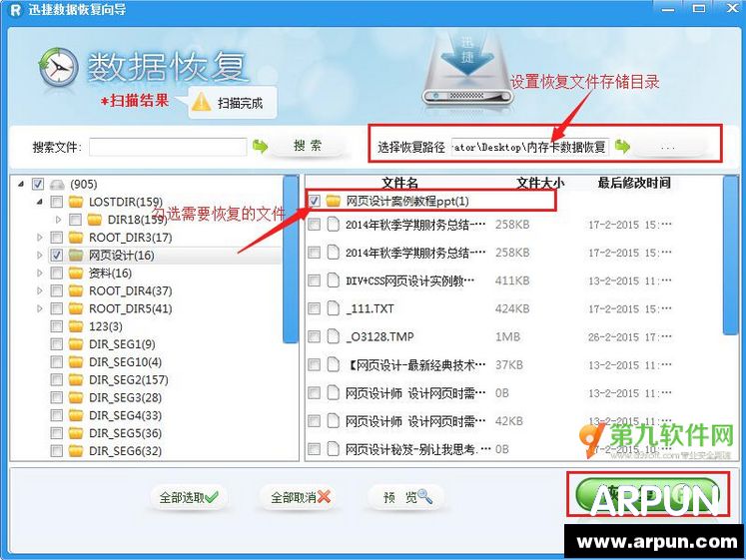The width and height of the screenshot is (746, 560).
Task: Check the _O3128.TMP file checkbox
Action: pyautogui.click(x=314, y=336)
